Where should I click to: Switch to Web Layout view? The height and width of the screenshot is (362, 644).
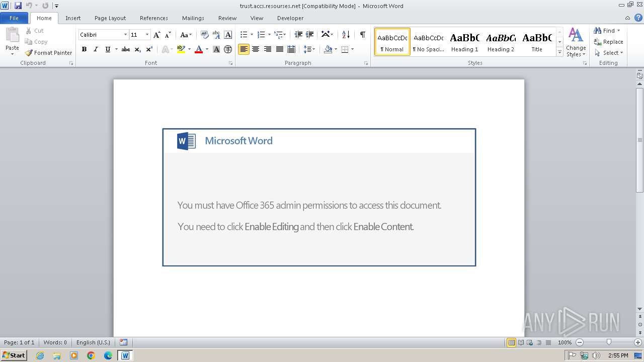(x=530, y=342)
